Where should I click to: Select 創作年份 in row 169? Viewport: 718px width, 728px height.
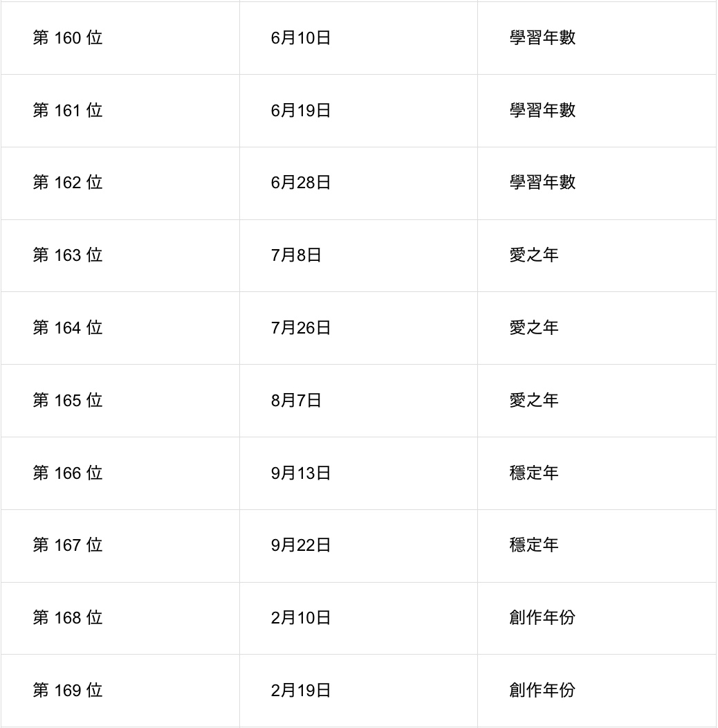[x=542, y=691]
